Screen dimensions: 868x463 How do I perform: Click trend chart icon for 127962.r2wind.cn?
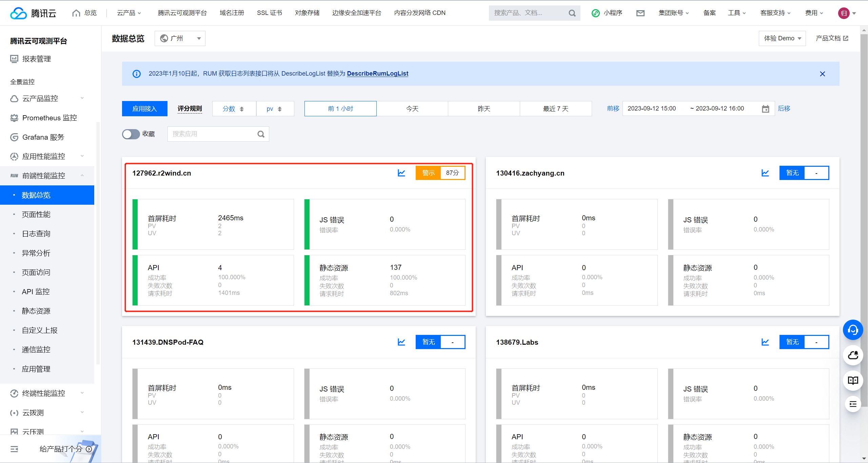click(401, 173)
